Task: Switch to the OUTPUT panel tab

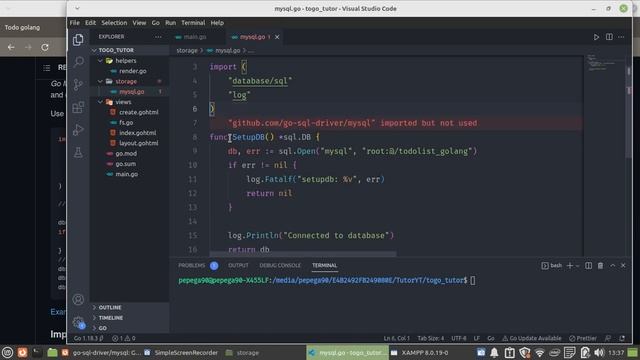Action: (238, 265)
